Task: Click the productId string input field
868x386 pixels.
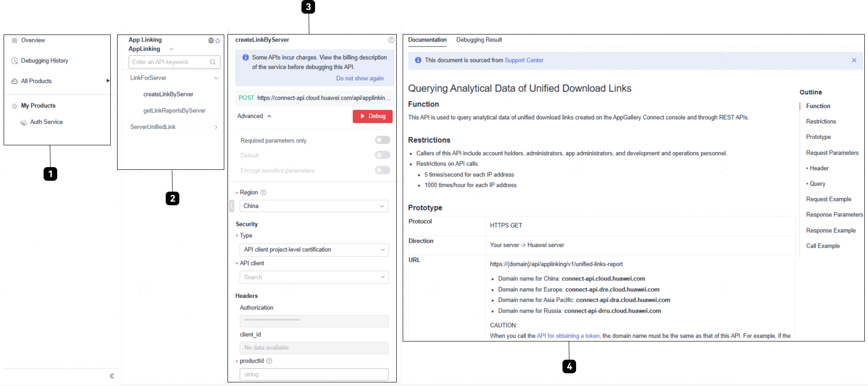Action: (314, 375)
